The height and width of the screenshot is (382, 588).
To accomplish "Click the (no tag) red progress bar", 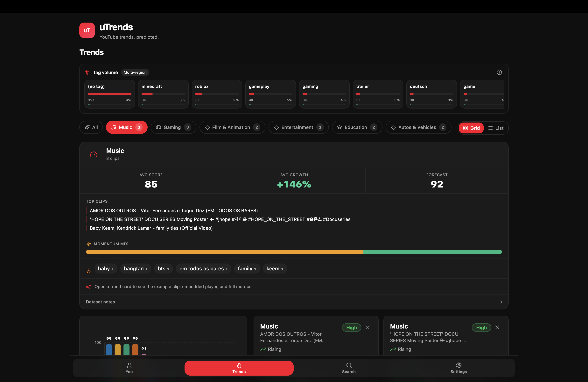I will tap(110, 94).
